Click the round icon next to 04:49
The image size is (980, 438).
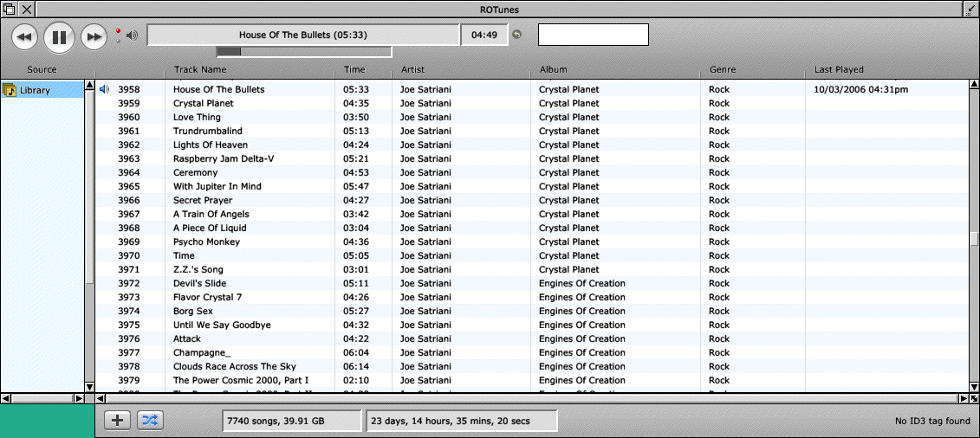[516, 35]
